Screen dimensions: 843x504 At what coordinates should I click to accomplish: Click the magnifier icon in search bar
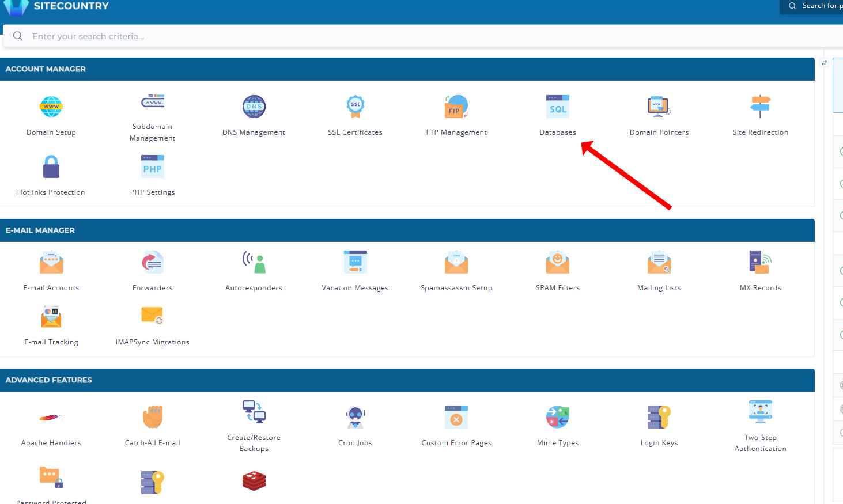point(18,36)
